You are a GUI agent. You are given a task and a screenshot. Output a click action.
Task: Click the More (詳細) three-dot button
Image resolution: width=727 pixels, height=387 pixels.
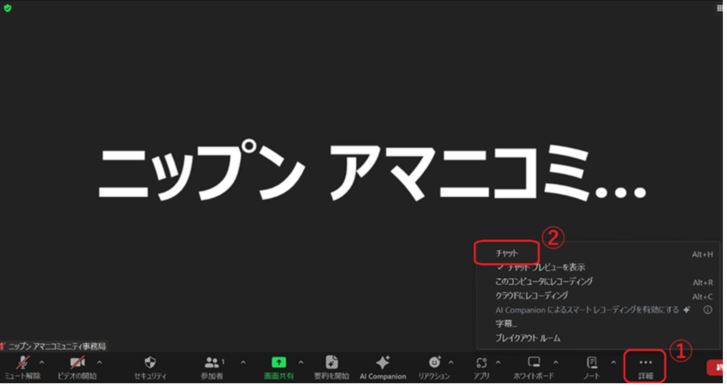coord(645,368)
